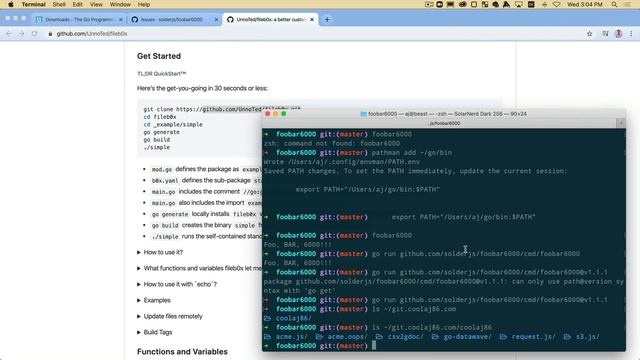Image resolution: width=640 pixels, height=360 pixels.
Task: Open the Apple menu
Action: click(x=11, y=4)
